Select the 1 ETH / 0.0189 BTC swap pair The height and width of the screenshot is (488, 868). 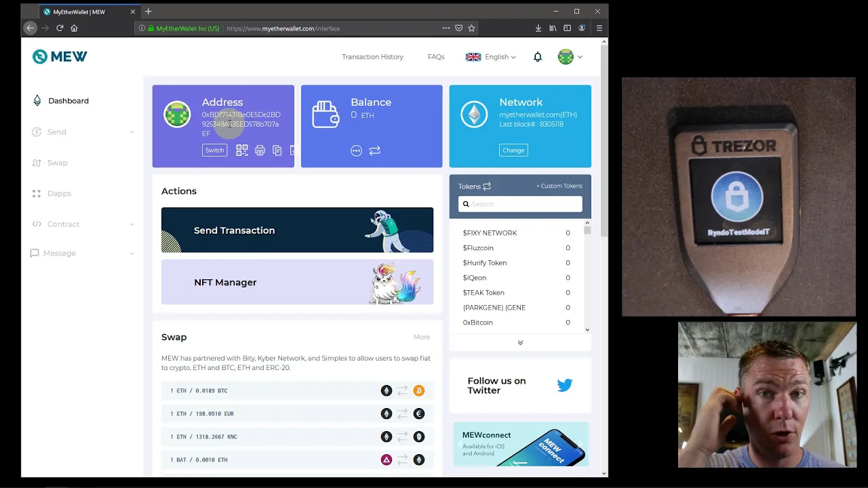coord(297,390)
